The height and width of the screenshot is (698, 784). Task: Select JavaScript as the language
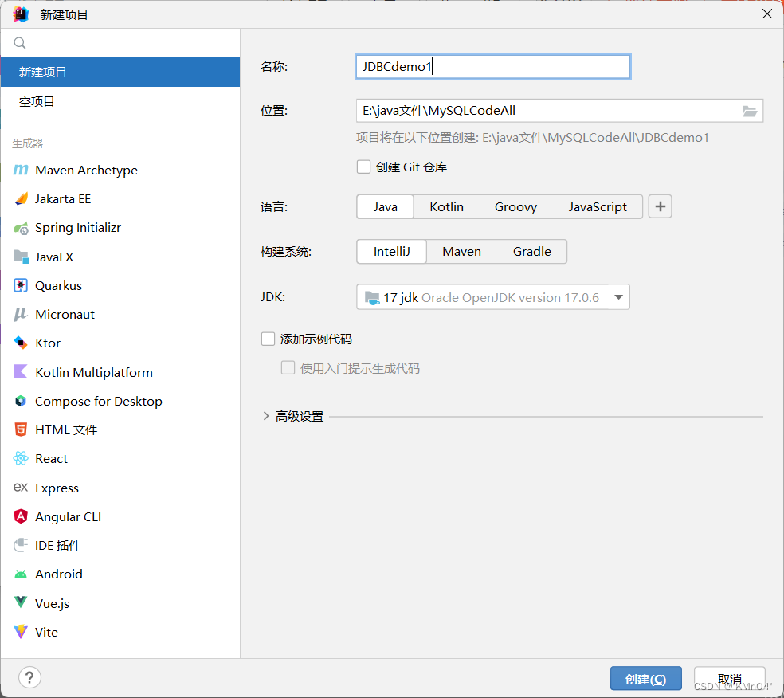pyautogui.click(x=598, y=207)
